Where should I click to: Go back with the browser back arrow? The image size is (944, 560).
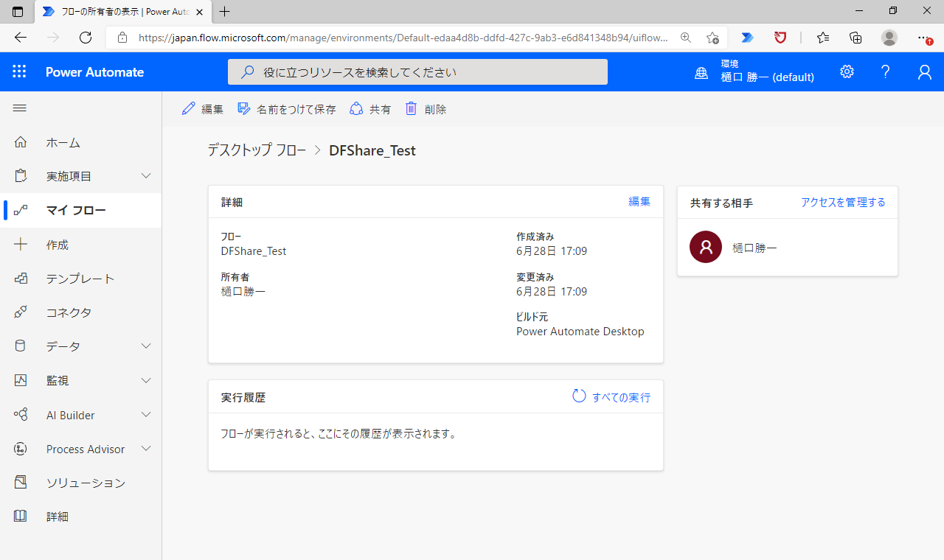click(x=21, y=38)
